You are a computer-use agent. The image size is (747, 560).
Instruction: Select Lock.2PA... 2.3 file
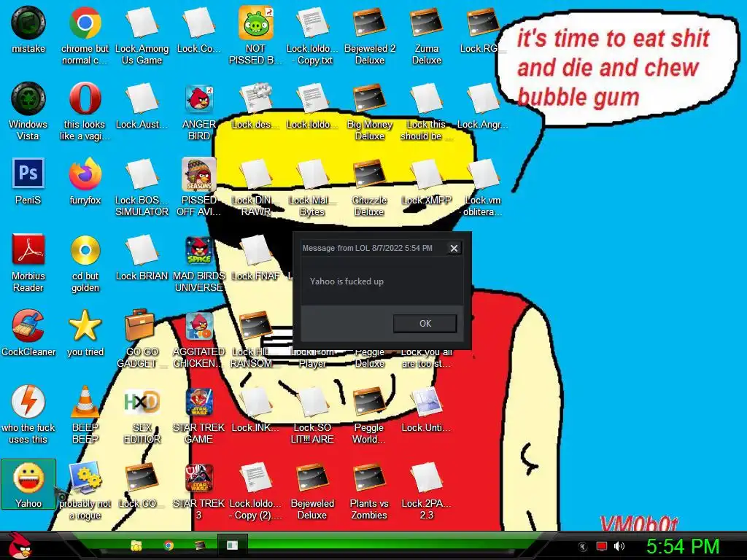click(x=426, y=491)
